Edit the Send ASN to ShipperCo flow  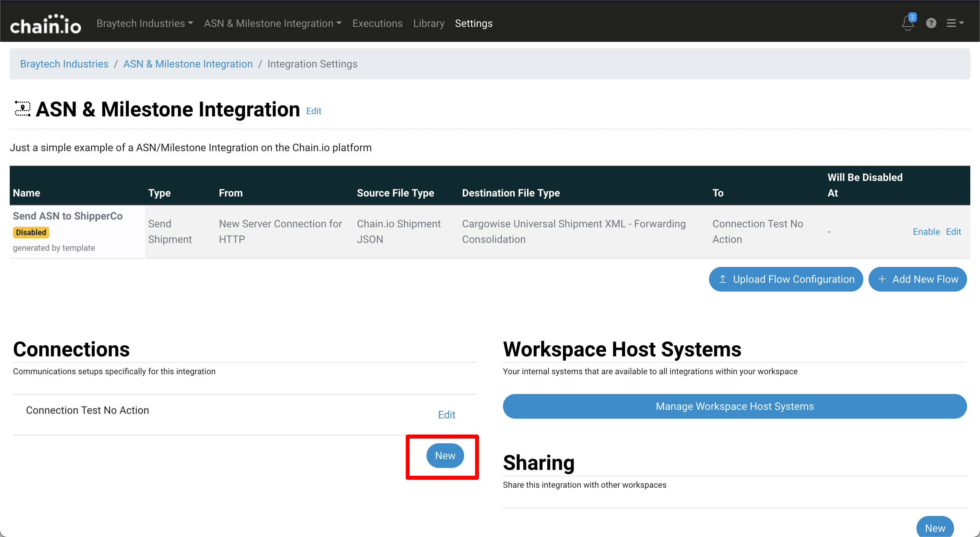coord(953,232)
